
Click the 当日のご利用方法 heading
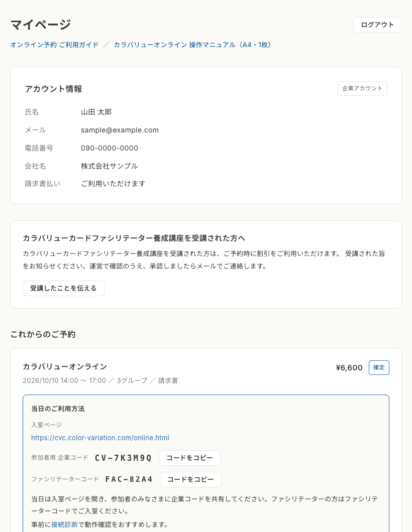coord(58,409)
